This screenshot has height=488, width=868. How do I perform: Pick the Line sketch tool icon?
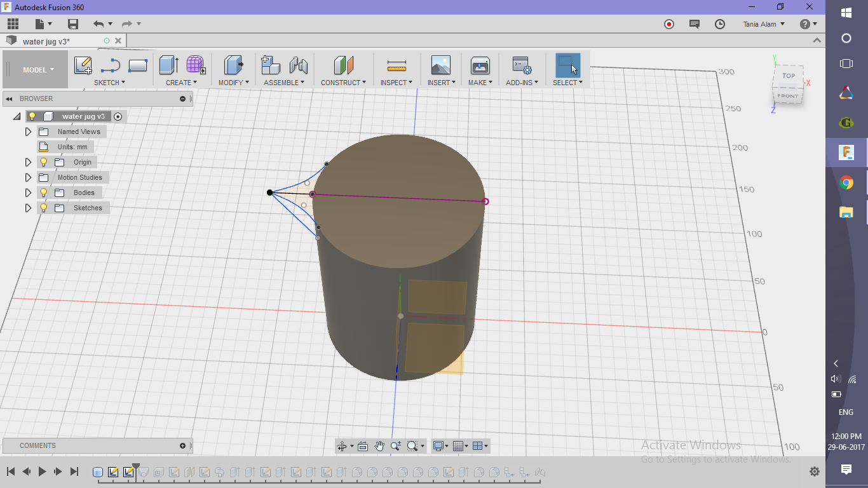(111, 65)
